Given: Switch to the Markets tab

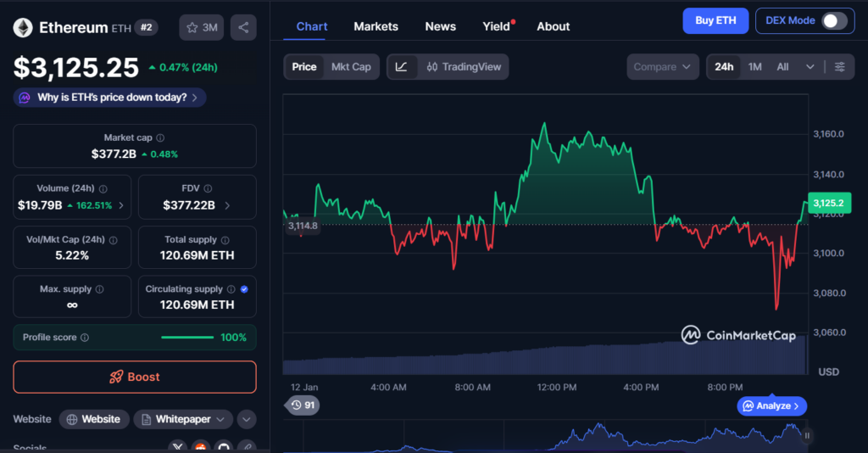Looking at the screenshot, I should tap(376, 26).
